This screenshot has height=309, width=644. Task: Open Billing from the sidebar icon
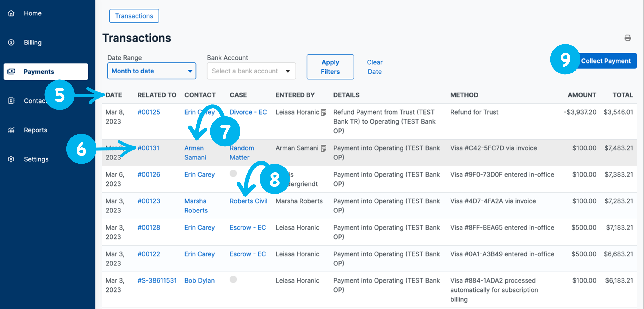pos(11,42)
